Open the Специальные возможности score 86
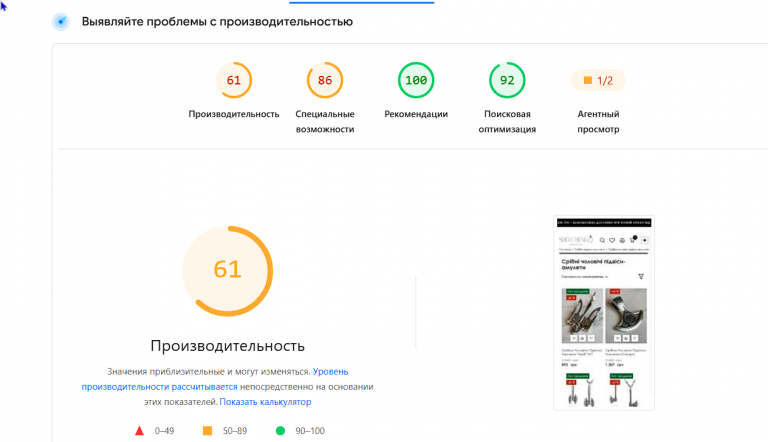This screenshot has height=442, width=768. point(325,80)
